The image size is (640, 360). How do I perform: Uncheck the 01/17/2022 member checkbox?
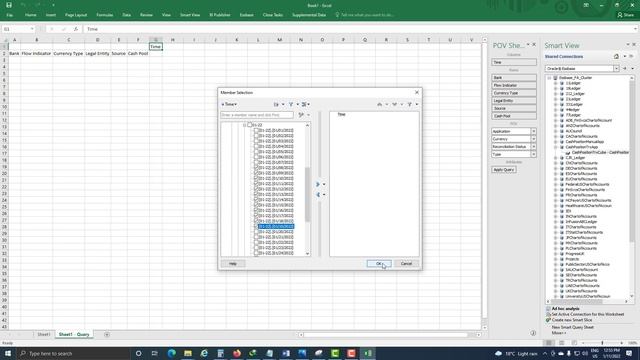(x=256, y=216)
